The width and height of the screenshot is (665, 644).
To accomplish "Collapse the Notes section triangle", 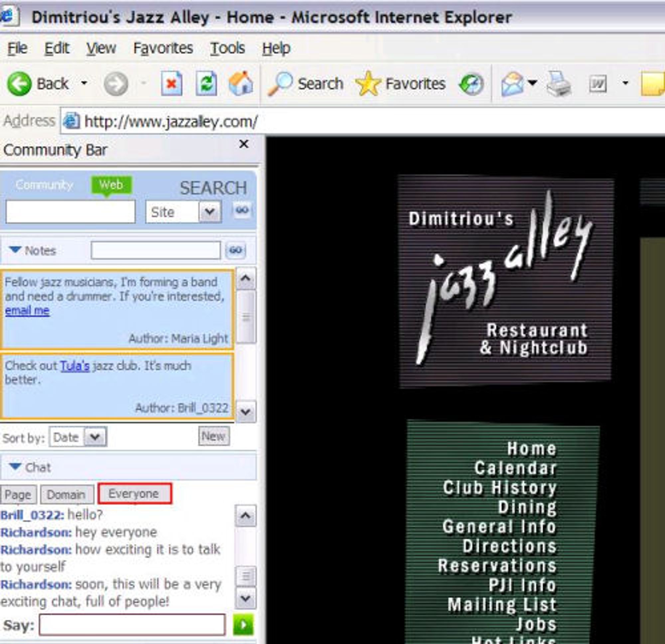I will 15,249.
